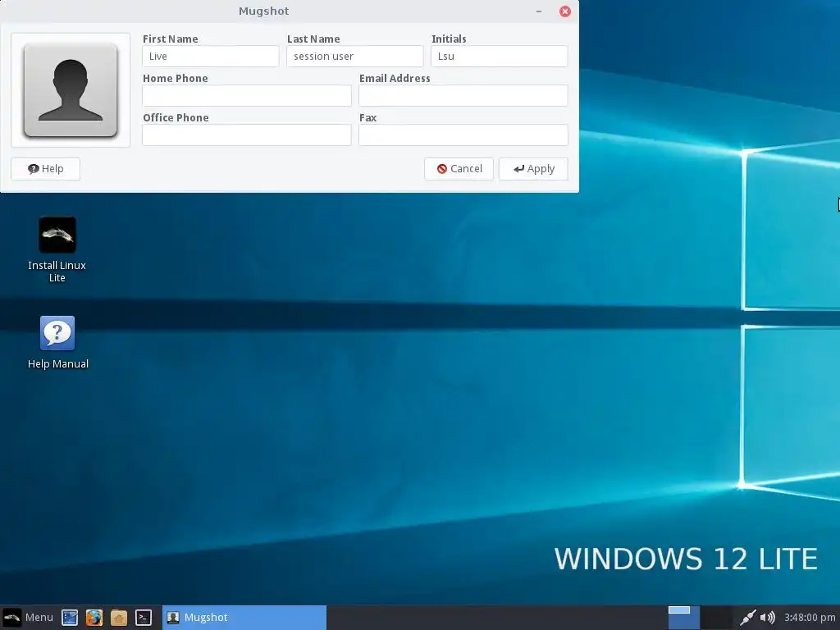Focus the Home Phone field
840x630 pixels.
[246, 95]
